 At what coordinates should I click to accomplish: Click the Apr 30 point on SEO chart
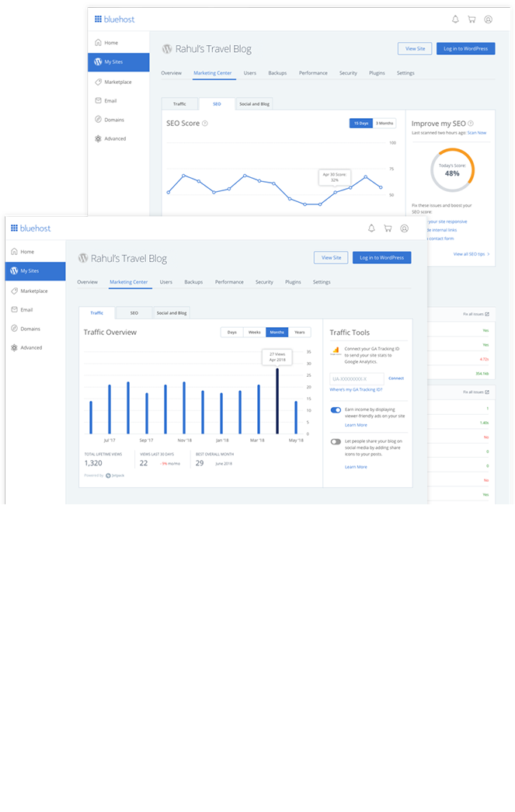coord(335,193)
